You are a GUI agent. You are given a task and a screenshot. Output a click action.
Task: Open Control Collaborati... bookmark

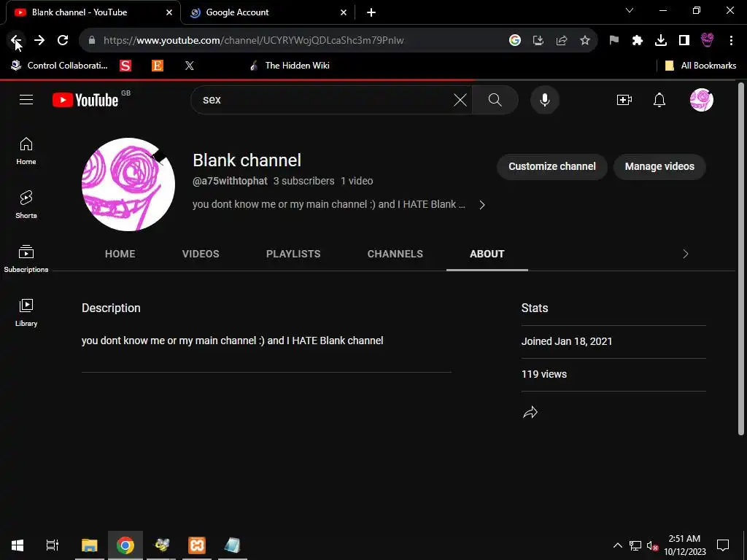point(60,66)
